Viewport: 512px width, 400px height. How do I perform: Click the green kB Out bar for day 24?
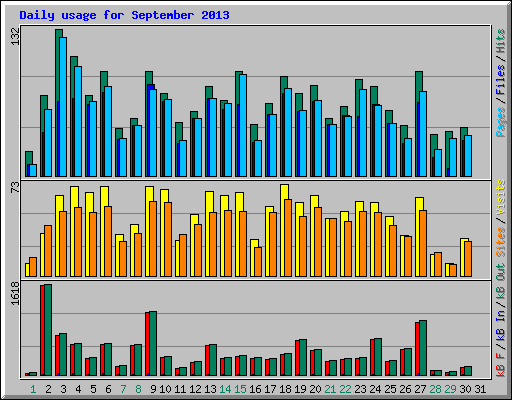378,357
